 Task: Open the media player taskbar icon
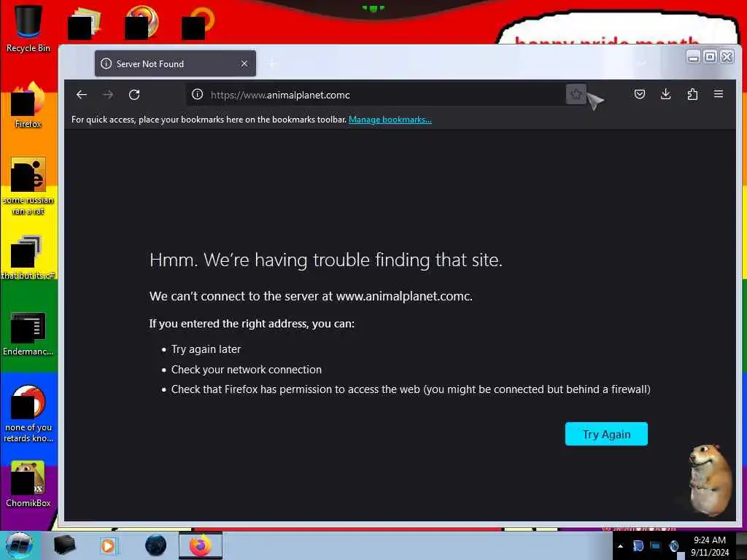[108, 545]
